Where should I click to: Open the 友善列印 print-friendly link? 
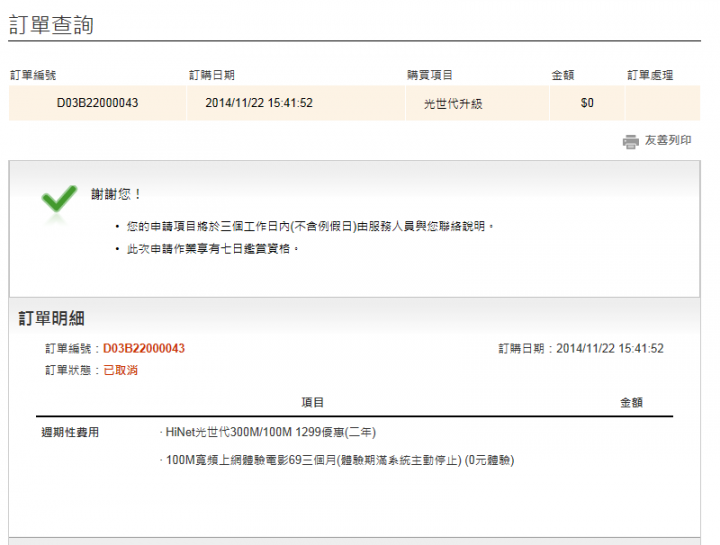668,140
